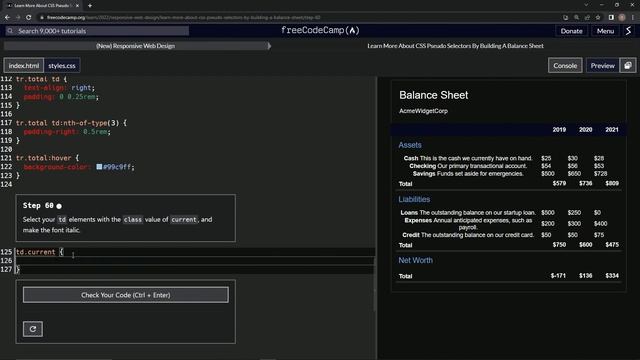This screenshot has height=360, width=640.
Task: Click the reset lesson icon button
Action: 33,329
